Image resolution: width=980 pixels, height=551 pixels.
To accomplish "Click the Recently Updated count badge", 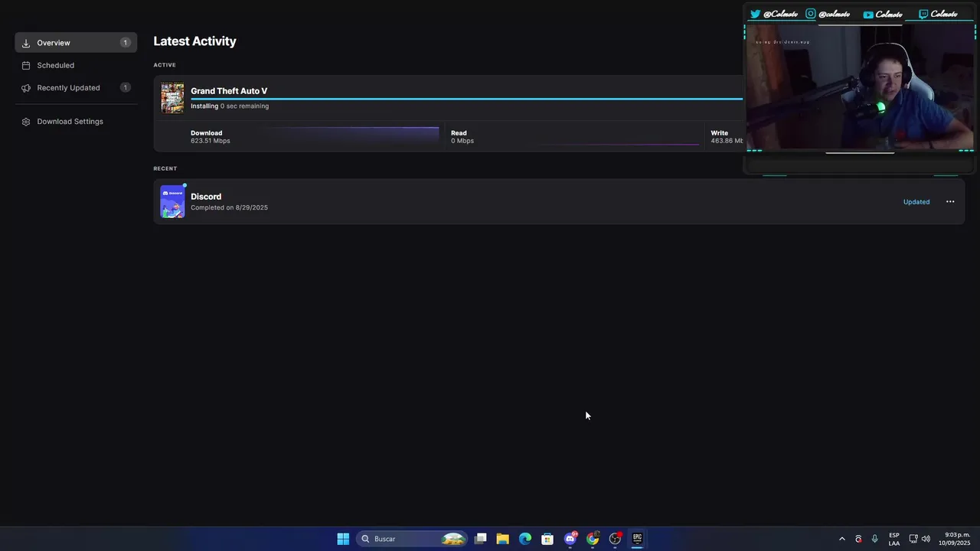I will coord(125,88).
